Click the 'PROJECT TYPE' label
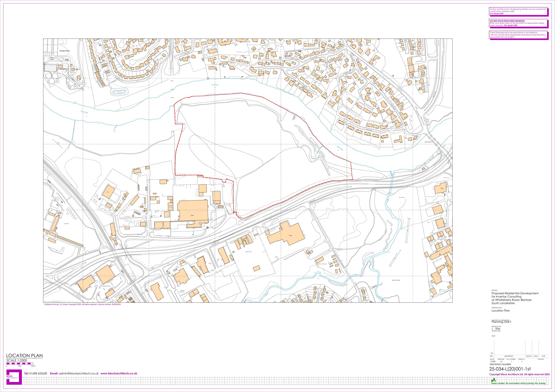555x392 pixels. 496,326
